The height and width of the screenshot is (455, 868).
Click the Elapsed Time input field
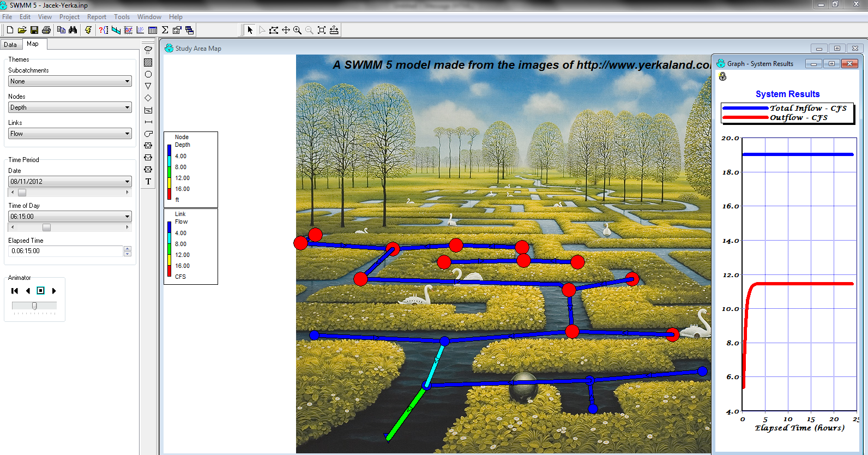pos(66,251)
